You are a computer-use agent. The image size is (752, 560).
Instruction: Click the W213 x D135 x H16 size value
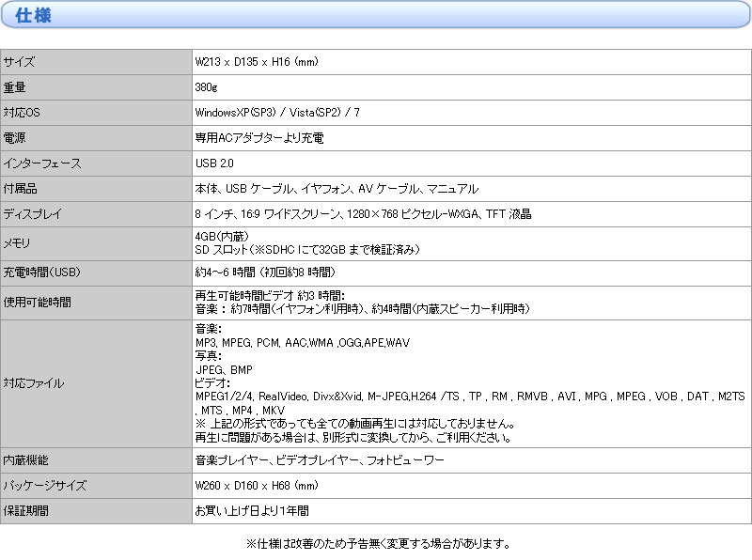[257, 62]
